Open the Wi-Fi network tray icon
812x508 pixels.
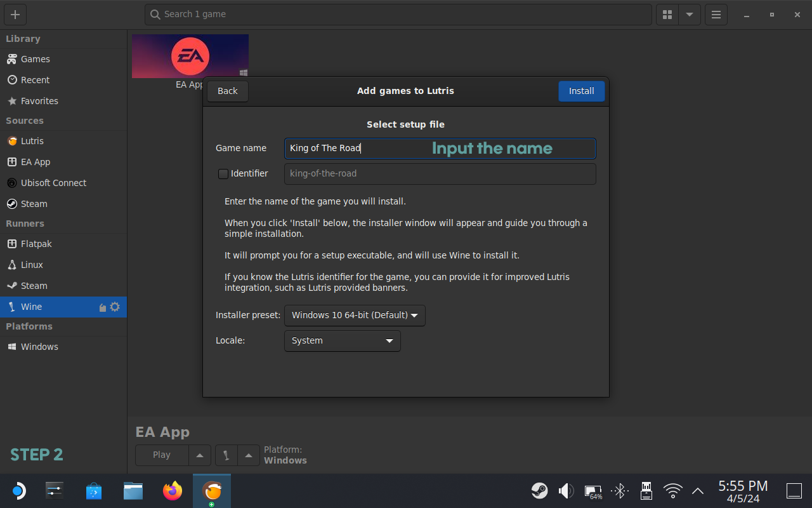(672, 491)
